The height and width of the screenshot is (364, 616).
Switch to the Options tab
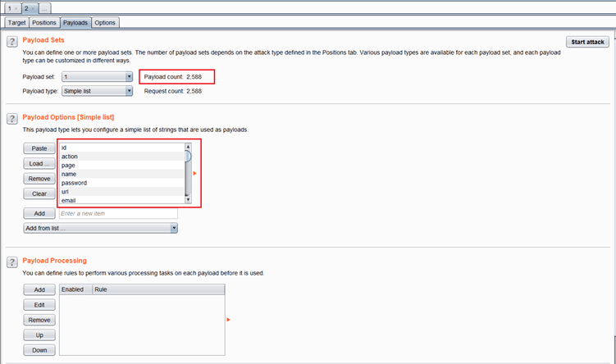(105, 22)
